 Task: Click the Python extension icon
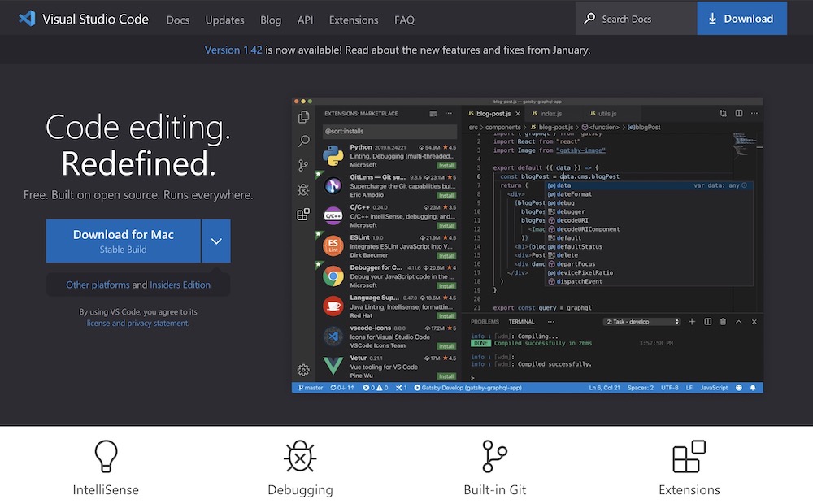333,155
